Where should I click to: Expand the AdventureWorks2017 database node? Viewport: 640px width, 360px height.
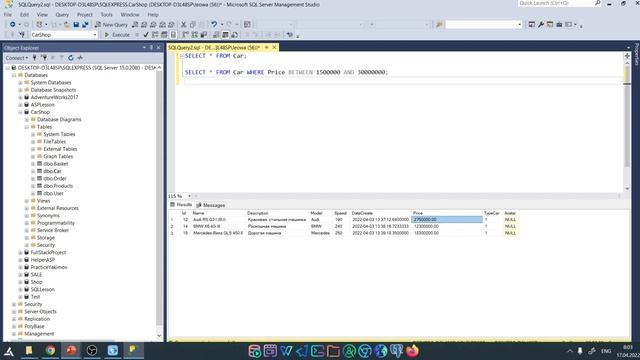20,97
